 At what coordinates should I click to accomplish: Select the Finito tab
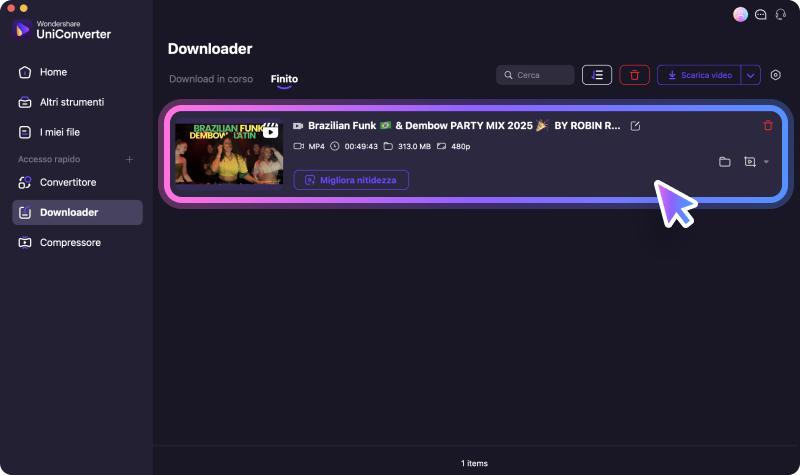(284, 78)
